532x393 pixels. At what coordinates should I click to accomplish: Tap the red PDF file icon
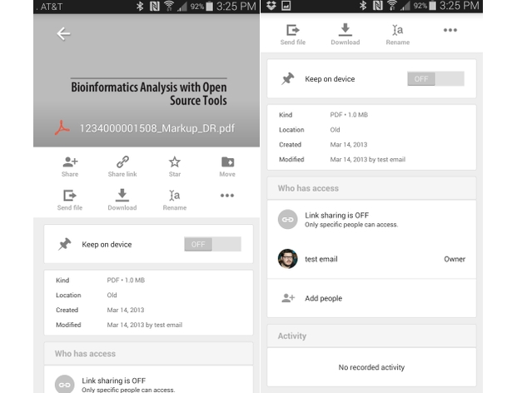click(x=62, y=128)
